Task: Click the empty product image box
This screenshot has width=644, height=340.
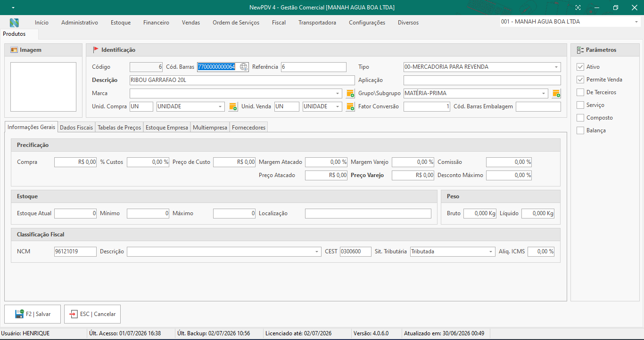Action: point(43,87)
